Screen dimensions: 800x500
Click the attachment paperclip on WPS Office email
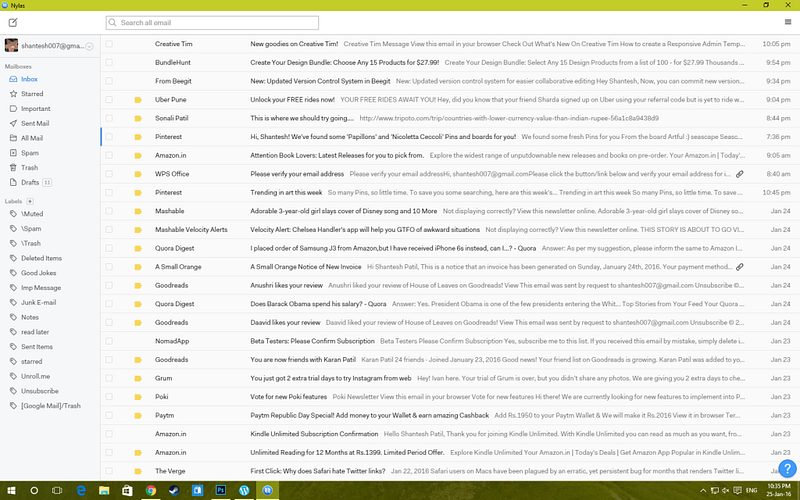[739, 174]
